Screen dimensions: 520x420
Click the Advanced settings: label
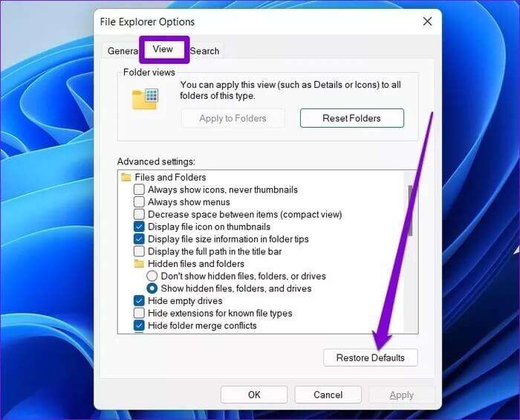tap(156, 161)
